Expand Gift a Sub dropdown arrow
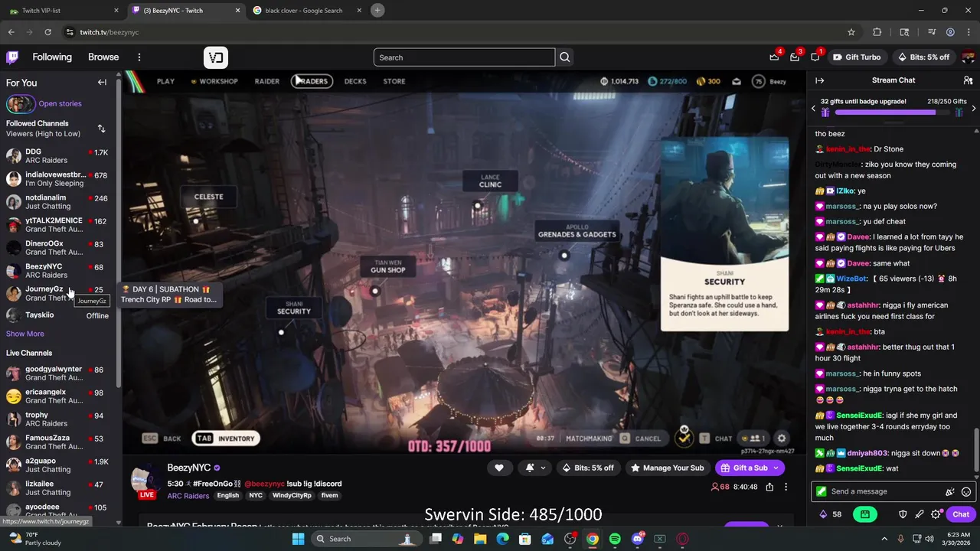Viewport: 980px width, 551px height. coord(776,468)
